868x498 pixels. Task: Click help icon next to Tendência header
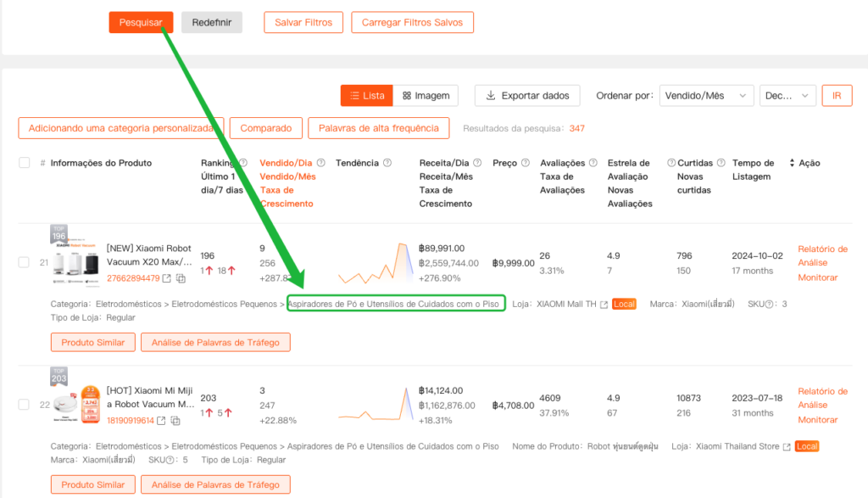387,163
